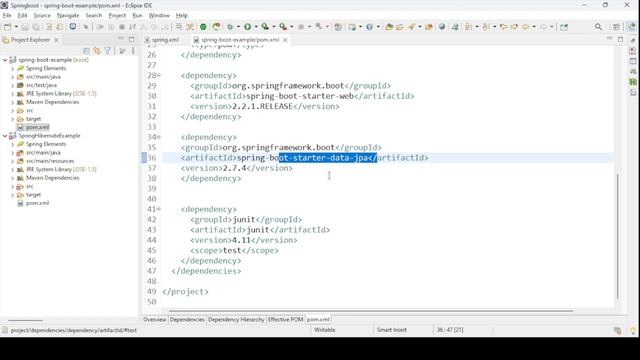The image size is (640, 360).
Task: Click the magnifier Quick Access search icon
Action: click(598, 27)
